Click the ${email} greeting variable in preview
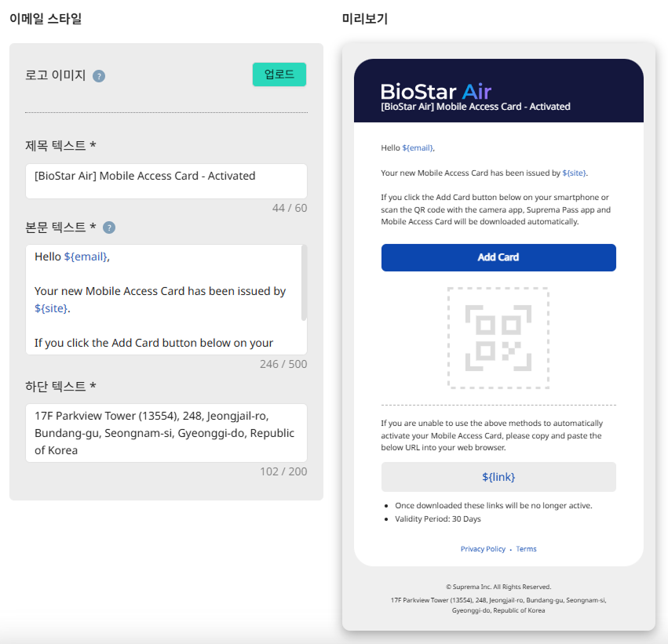 418,147
